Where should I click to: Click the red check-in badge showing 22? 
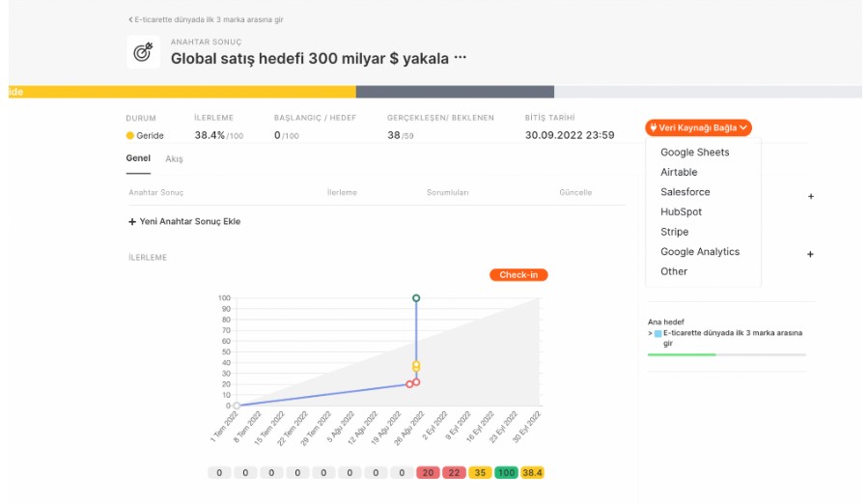pos(454,473)
